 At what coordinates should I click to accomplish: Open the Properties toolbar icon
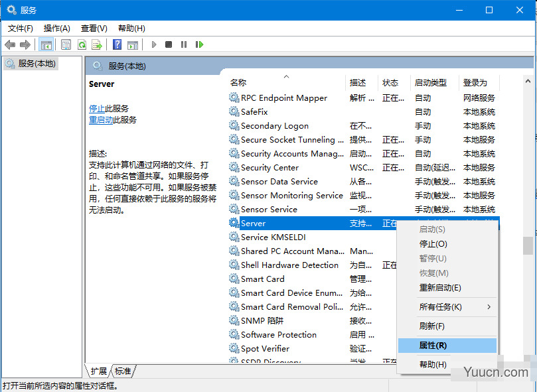click(x=66, y=44)
